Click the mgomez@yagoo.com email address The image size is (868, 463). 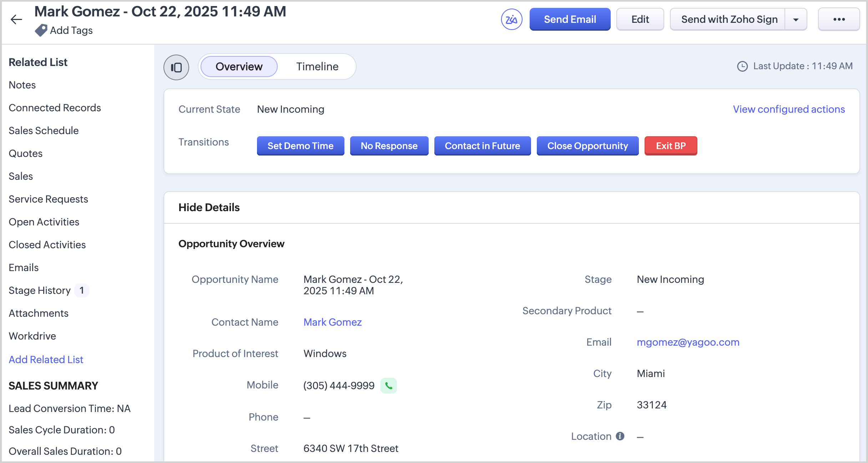click(x=688, y=342)
